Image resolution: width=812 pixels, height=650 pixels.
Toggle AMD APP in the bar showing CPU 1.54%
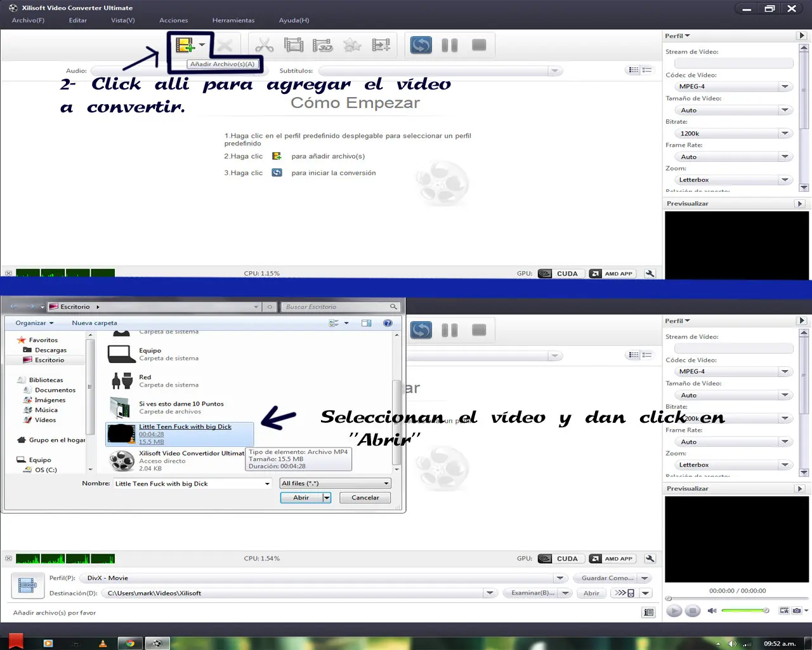(612, 559)
